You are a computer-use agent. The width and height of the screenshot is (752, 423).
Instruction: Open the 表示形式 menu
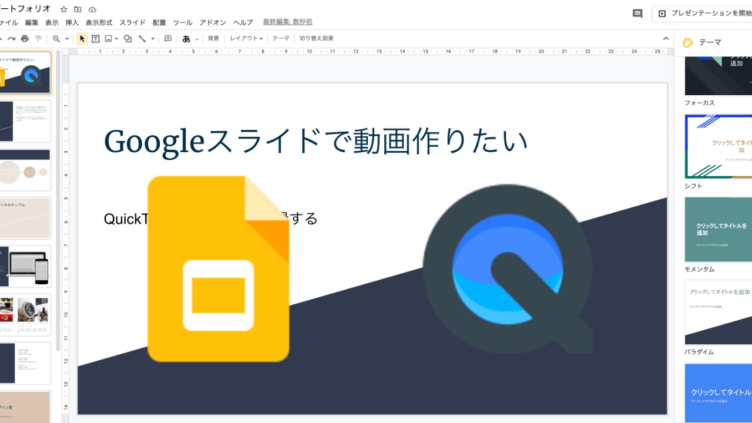click(99, 23)
